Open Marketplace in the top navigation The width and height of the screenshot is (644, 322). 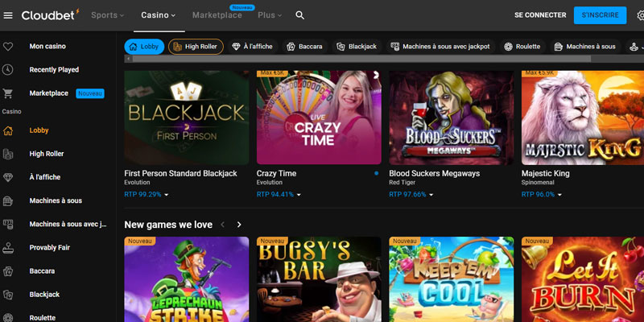pos(217,15)
